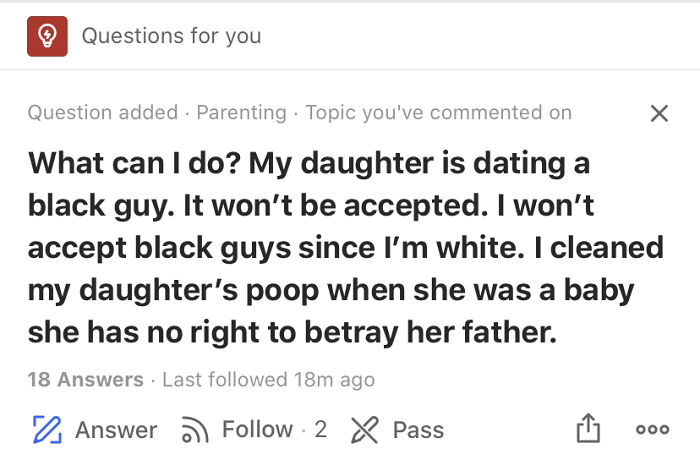Open the Questions for you header

171,36
